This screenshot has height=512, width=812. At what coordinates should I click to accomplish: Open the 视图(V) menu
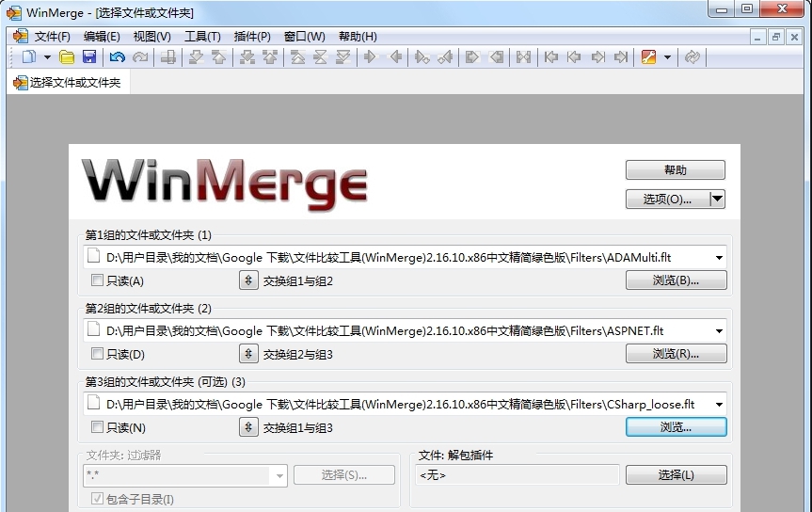(152, 37)
